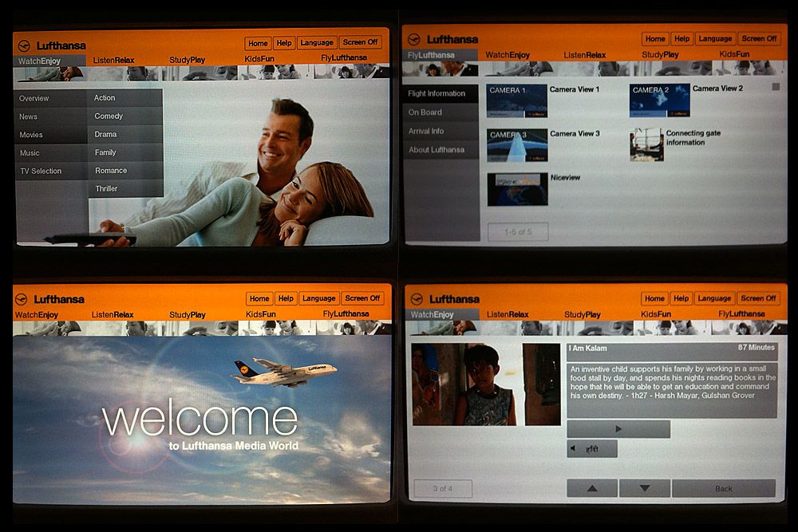Open Music in the WatchEnjoy menu
The height and width of the screenshot is (532, 798).
coord(51,152)
